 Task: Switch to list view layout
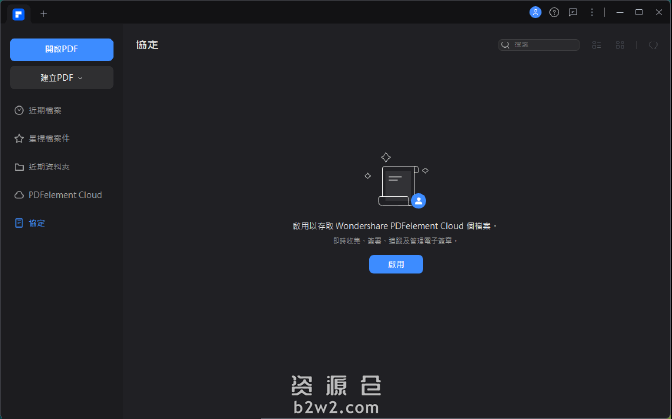(597, 45)
